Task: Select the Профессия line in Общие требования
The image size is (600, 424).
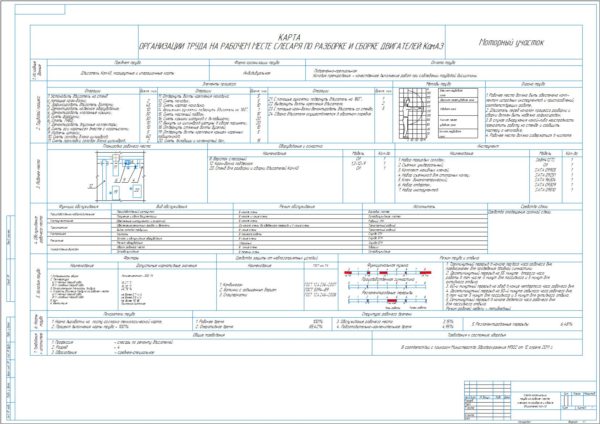Action: tap(112, 342)
